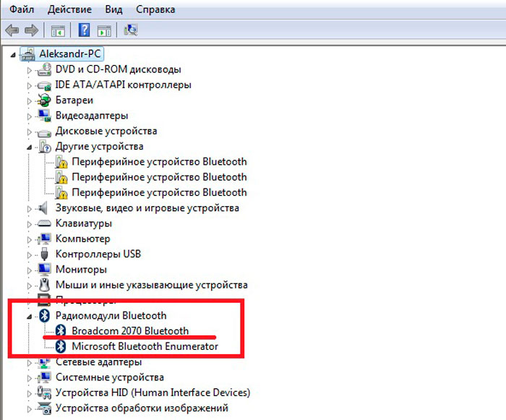Select the Компьютер tree row
Screen dimensions: 506x420
[82, 239]
